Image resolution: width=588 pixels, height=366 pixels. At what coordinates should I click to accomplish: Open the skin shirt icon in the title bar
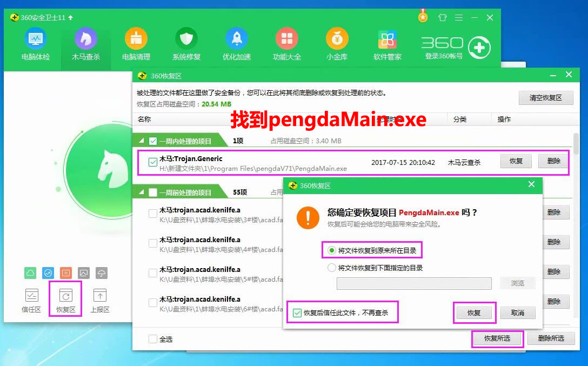pyautogui.click(x=443, y=18)
